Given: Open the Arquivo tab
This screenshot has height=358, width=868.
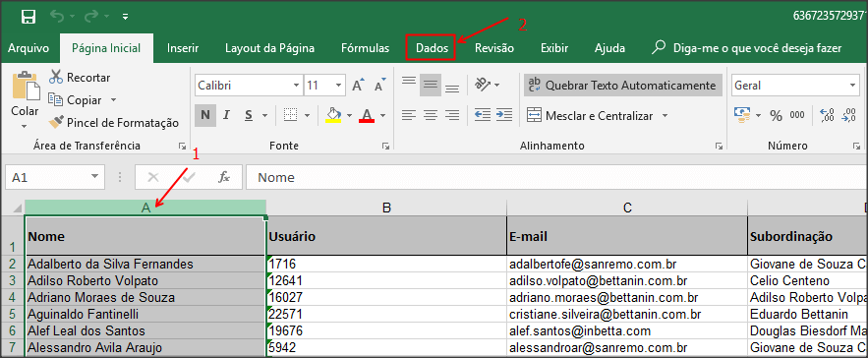Looking at the screenshot, I should point(29,48).
